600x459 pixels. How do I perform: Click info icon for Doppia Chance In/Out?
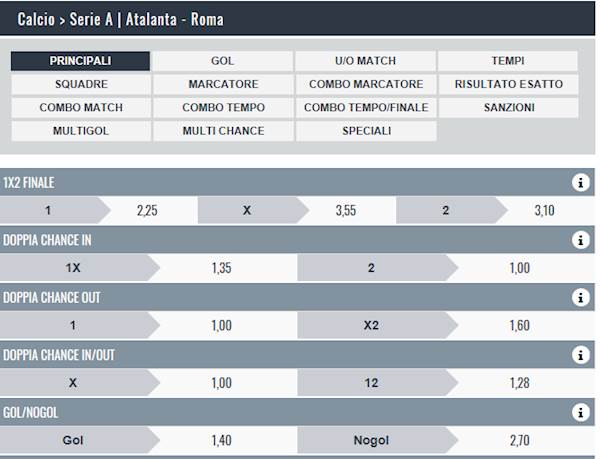pos(580,355)
